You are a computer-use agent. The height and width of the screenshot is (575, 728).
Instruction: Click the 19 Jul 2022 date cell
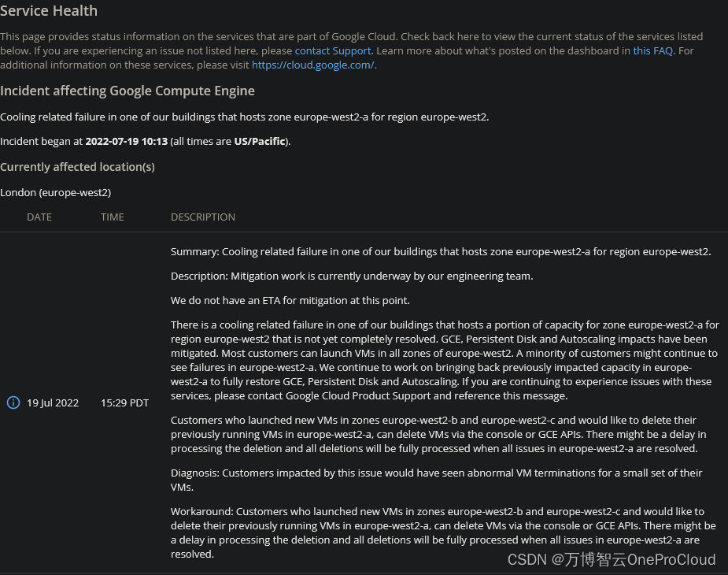tap(53, 402)
